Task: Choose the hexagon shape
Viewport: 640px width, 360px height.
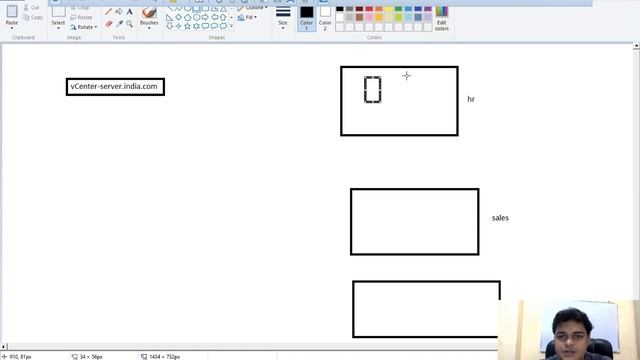Action: [x=196, y=18]
